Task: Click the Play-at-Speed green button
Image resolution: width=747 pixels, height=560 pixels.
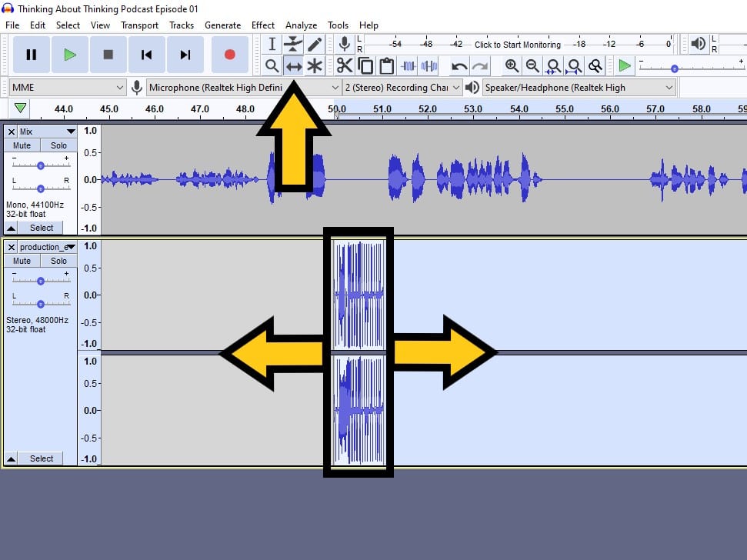Action: click(x=624, y=65)
